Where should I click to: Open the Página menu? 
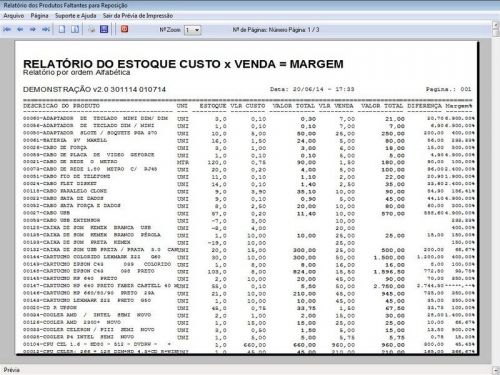tap(39, 16)
